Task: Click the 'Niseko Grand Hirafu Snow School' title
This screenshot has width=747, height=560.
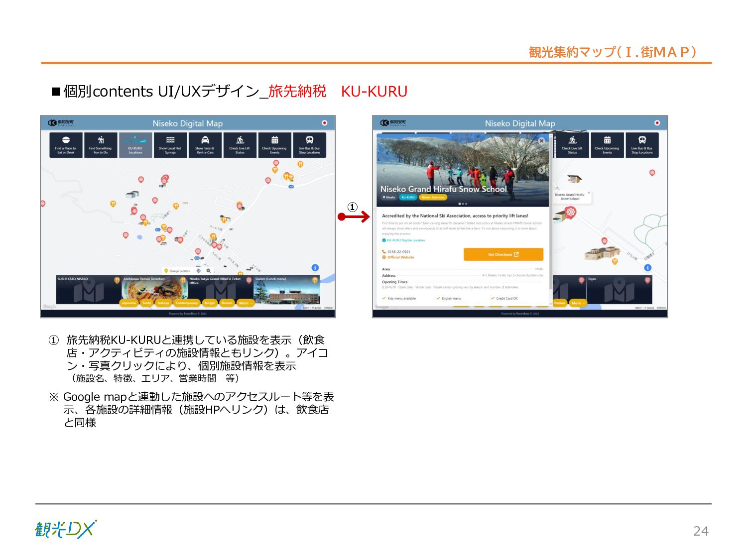Action: pyautogui.click(x=444, y=189)
